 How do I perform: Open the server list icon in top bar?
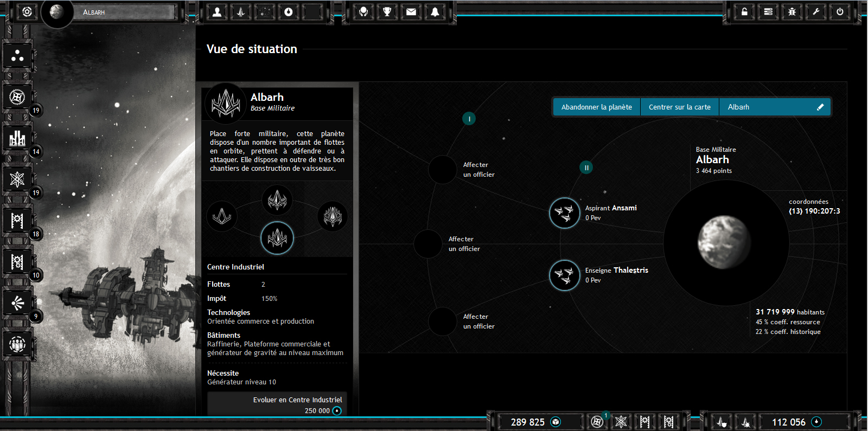(x=769, y=11)
